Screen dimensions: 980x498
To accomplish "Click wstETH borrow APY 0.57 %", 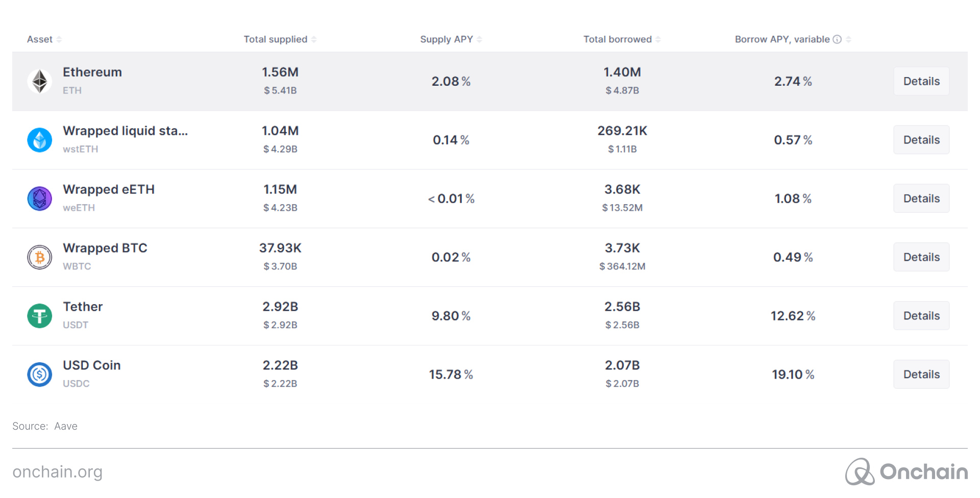I will point(793,140).
